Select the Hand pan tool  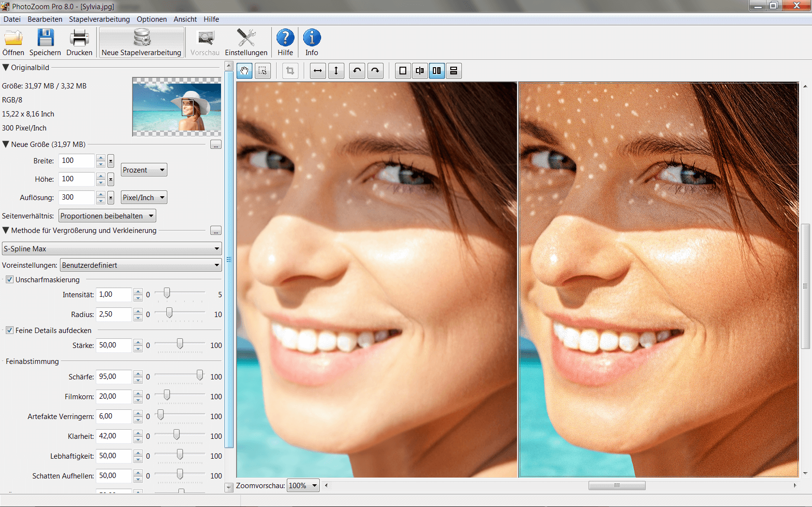tap(244, 71)
